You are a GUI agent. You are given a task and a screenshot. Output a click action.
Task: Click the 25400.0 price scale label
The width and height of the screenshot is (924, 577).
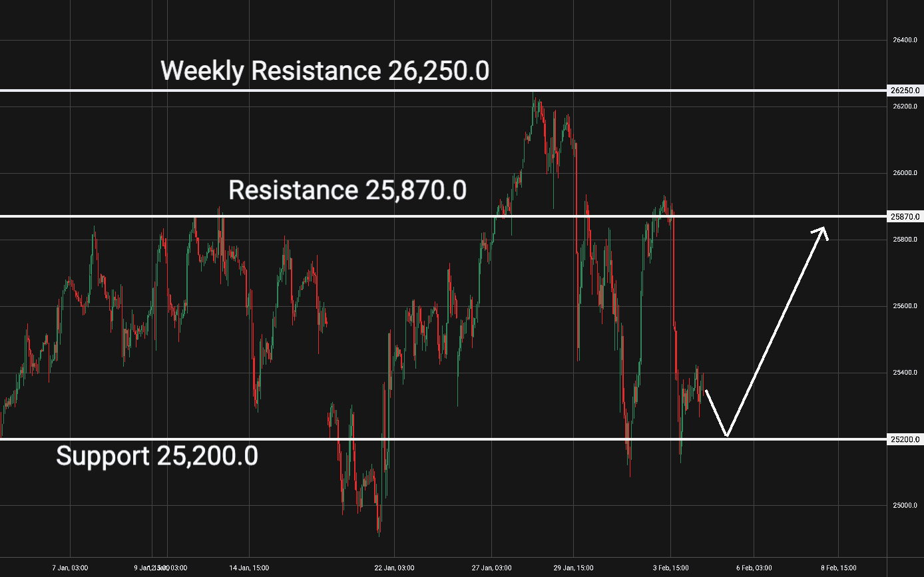pyautogui.click(x=905, y=373)
